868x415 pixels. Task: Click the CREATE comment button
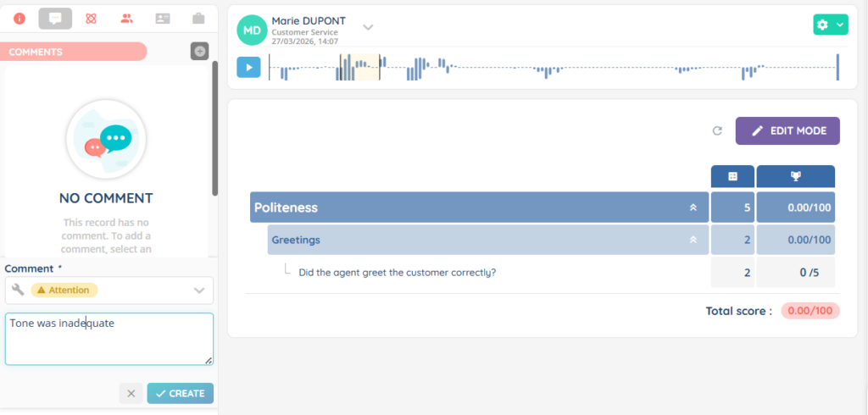[180, 393]
